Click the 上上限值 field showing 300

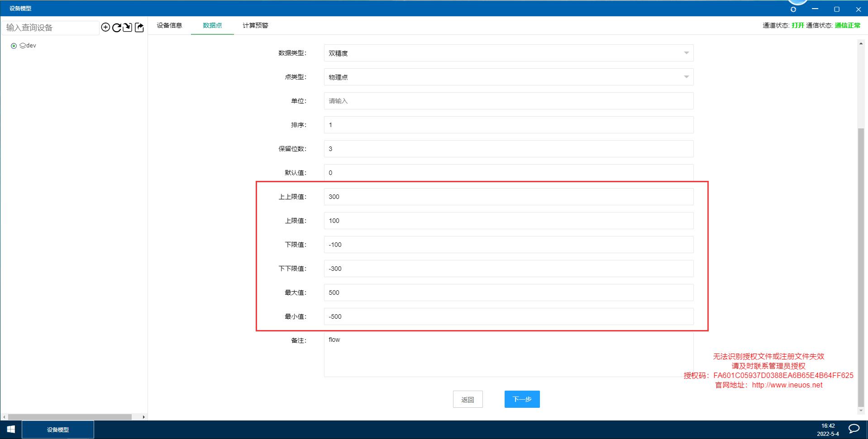point(509,197)
